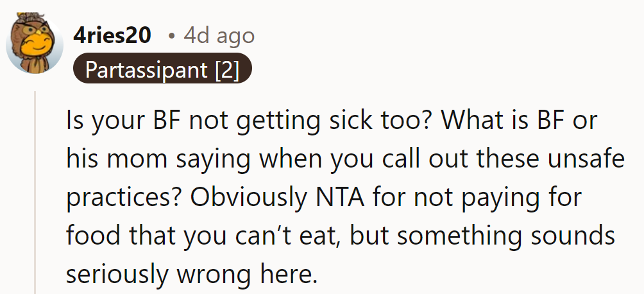This screenshot has height=294, width=644.
Task: Click the "[2]" count in the flair
Action: coord(226,70)
